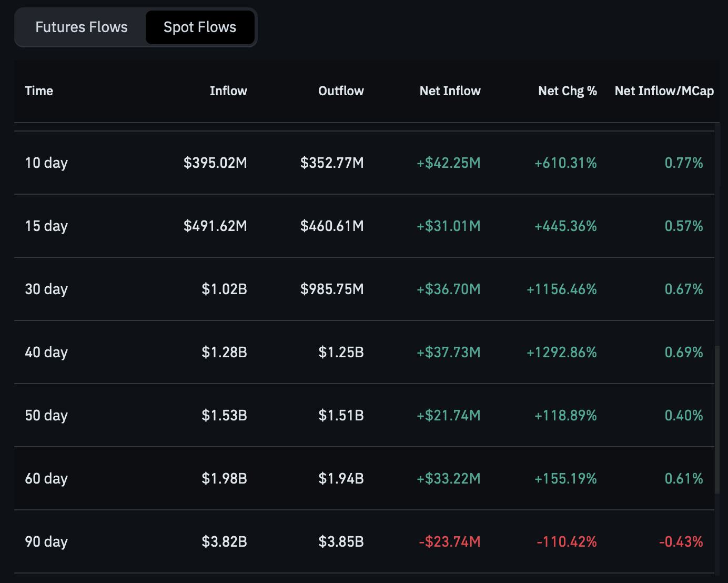This screenshot has width=728, height=583.
Task: Select the 60 day row label
Action: pyautogui.click(x=46, y=479)
